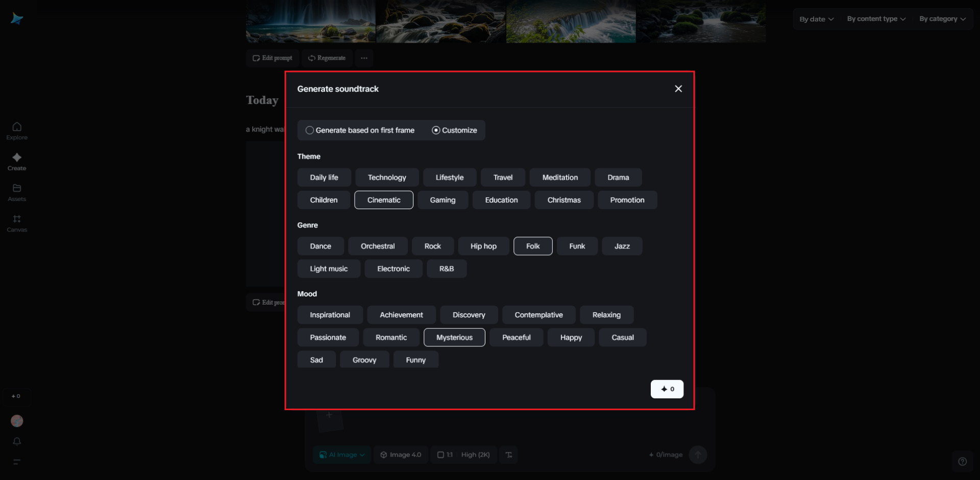Click the second waterfall image thumbnail
Viewport: 980px width, 480px height.
440,21
